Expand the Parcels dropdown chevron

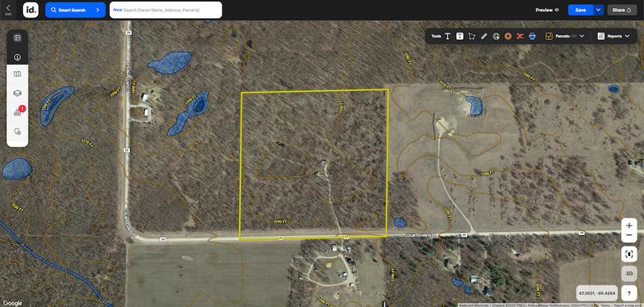click(582, 36)
